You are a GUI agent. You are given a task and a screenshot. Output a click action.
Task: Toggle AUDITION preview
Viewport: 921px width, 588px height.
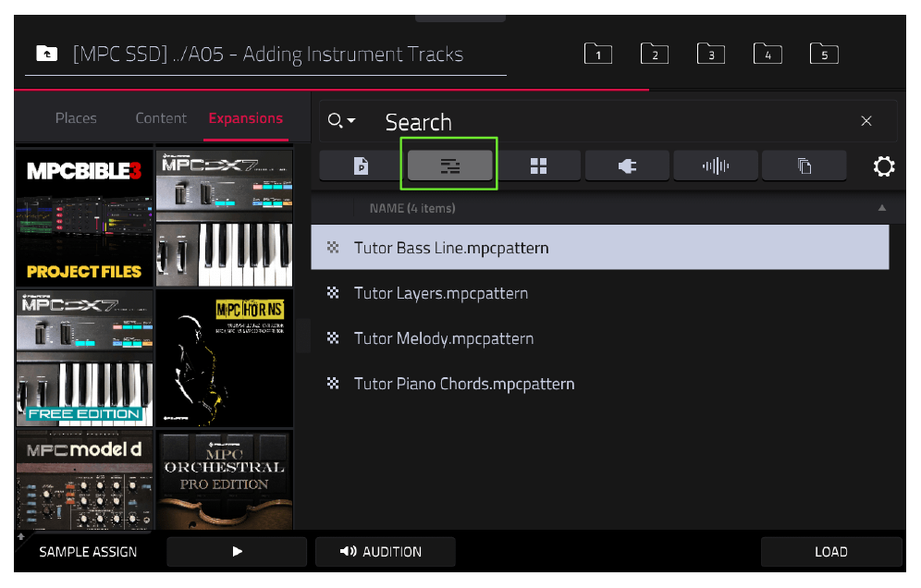tap(386, 552)
